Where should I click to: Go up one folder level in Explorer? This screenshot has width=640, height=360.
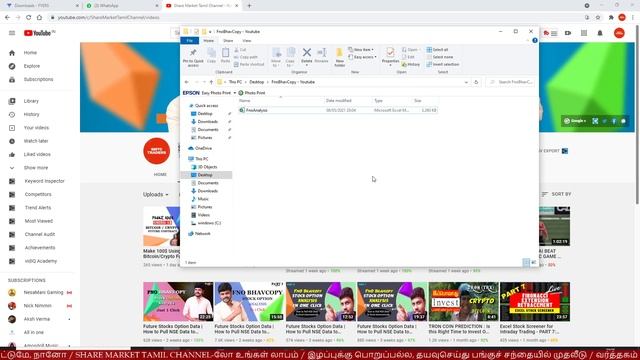tap(211, 82)
